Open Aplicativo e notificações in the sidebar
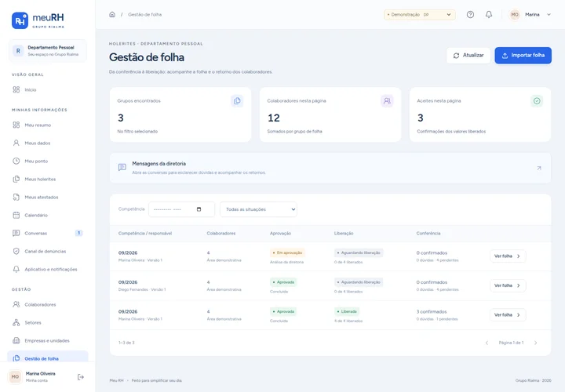565x392 pixels. coord(48,269)
